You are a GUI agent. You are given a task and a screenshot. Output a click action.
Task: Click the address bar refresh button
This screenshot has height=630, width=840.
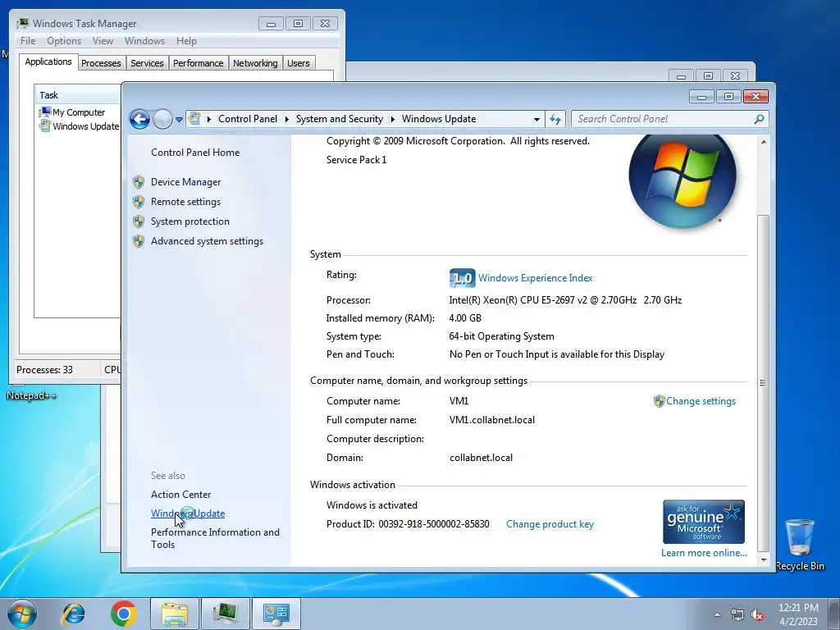click(x=555, y=119)
